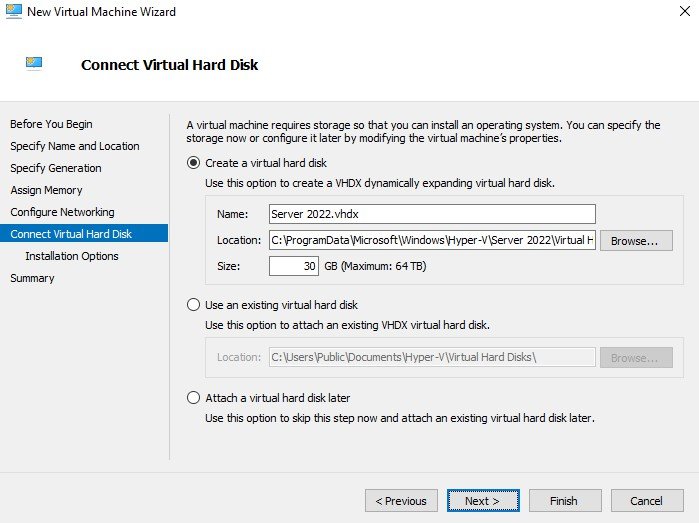Click the wizard icon in the title bar
The height and width of the screenshot is (523, 699).
(13, 11)
